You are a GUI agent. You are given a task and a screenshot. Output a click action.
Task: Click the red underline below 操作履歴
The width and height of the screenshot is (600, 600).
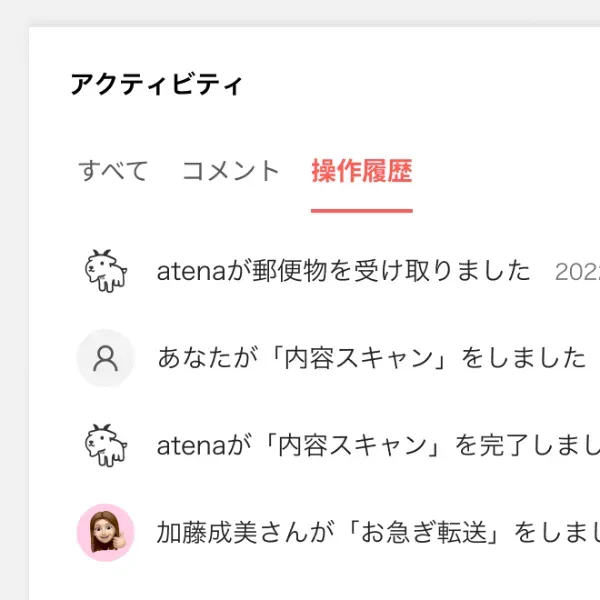click(x=361, y=211)
